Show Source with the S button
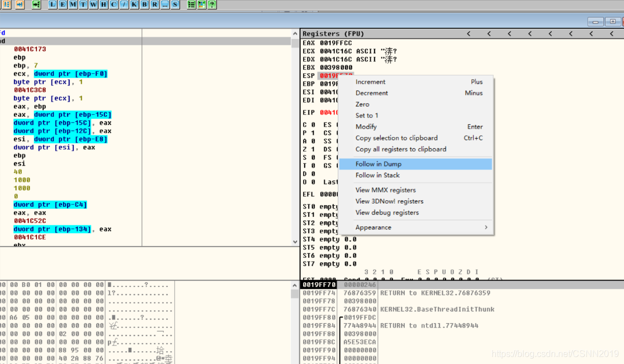Image resolution: width=624 pixels, height=364 pixels. click(175, 4)
